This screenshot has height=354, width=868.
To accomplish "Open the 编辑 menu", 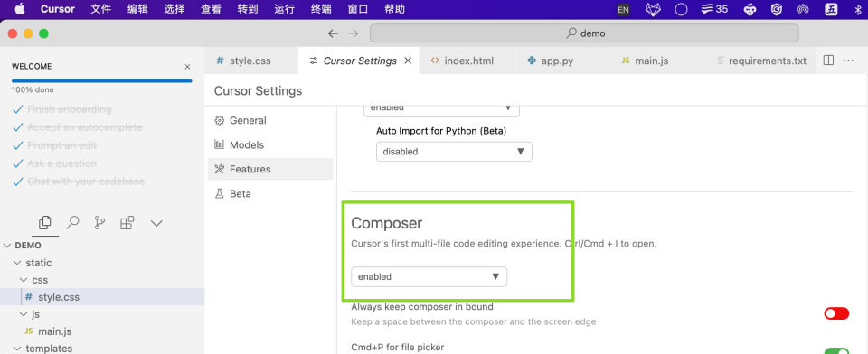I will click(x=137, y=9).
